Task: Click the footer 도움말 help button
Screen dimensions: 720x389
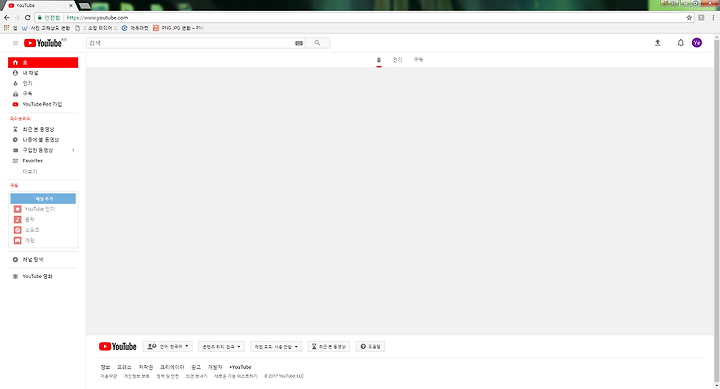Action: click(370, 346)
